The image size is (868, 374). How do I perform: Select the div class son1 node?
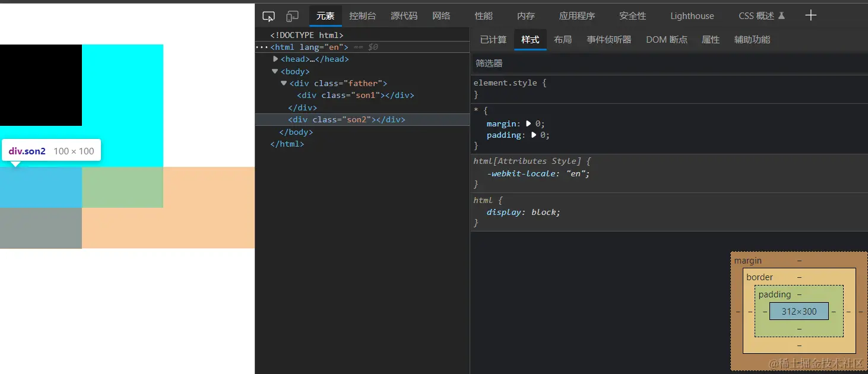tap(355, 95)
